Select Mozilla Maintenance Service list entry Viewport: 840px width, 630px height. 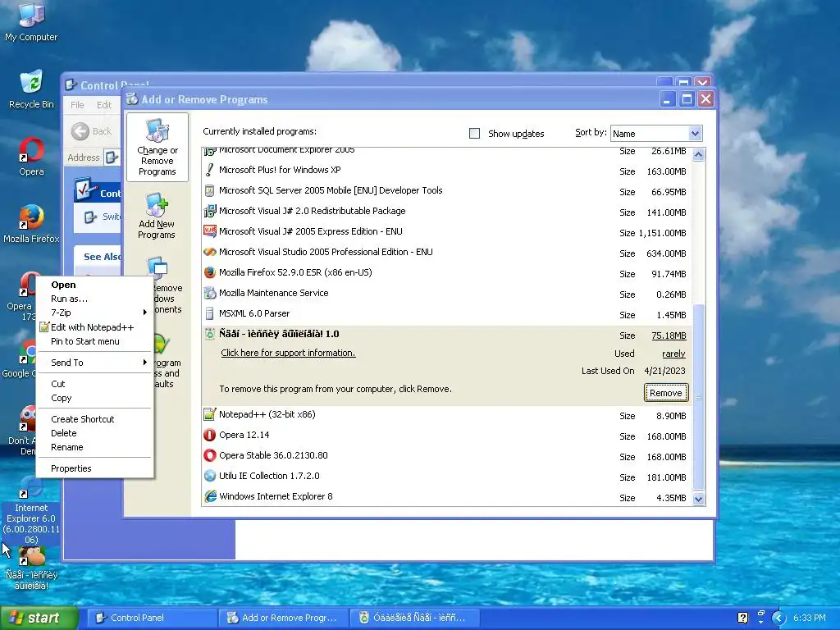447,294
